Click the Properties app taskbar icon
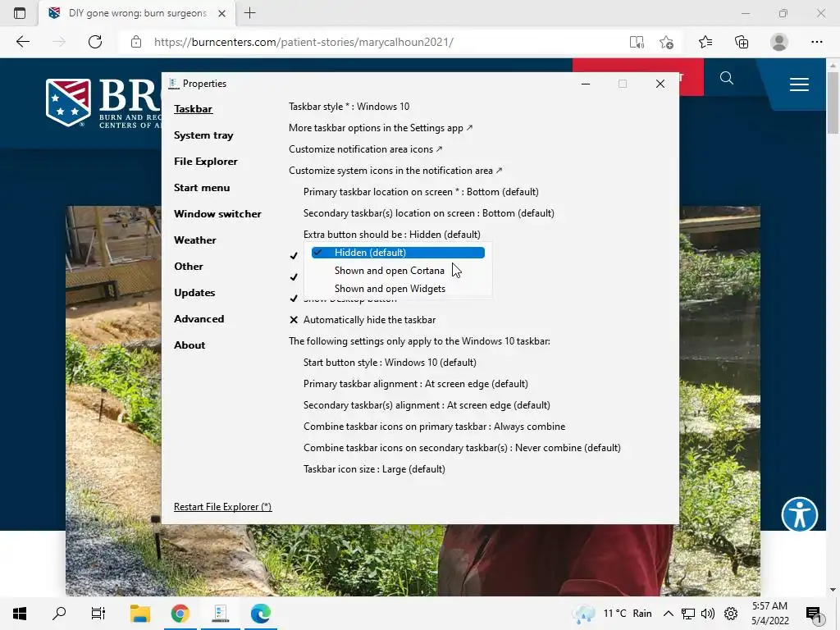This screenshot has height=630, width=840. click(220, 614)
